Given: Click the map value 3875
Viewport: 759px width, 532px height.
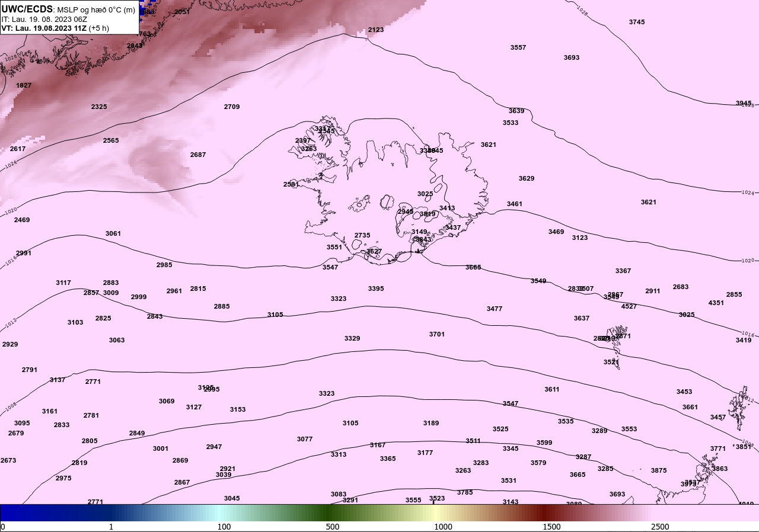Looking at the screenshot, I should tap(659, 470).
